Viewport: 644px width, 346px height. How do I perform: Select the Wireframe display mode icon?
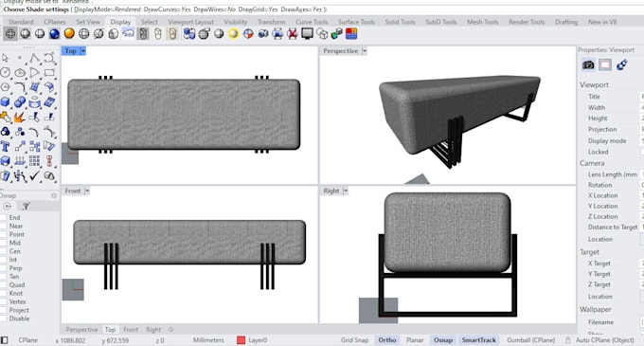[10, 34]
